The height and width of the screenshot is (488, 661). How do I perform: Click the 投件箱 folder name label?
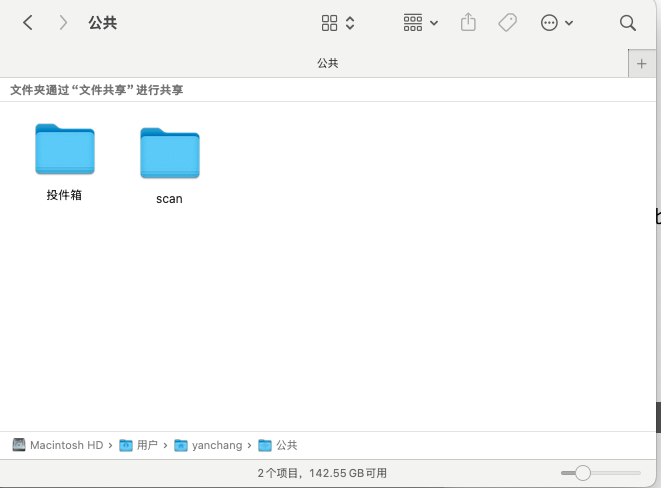64,195
